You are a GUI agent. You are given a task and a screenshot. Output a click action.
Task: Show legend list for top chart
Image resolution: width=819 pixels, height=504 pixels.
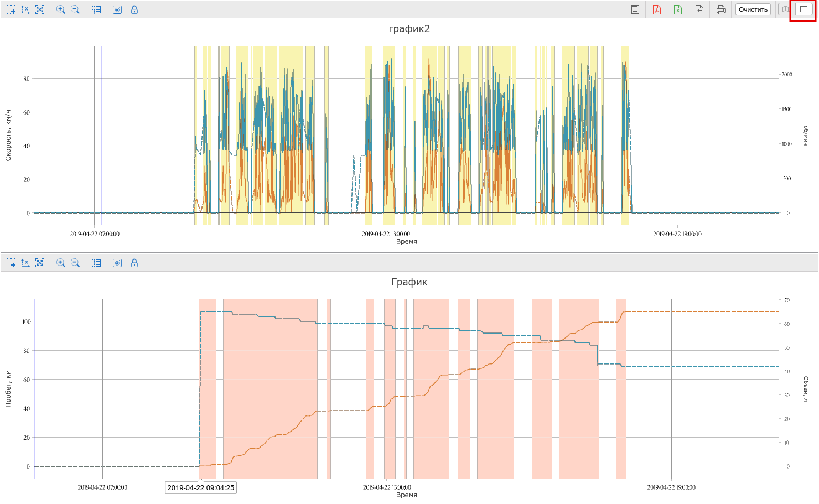pyautogui.click(x=96, y=9)
